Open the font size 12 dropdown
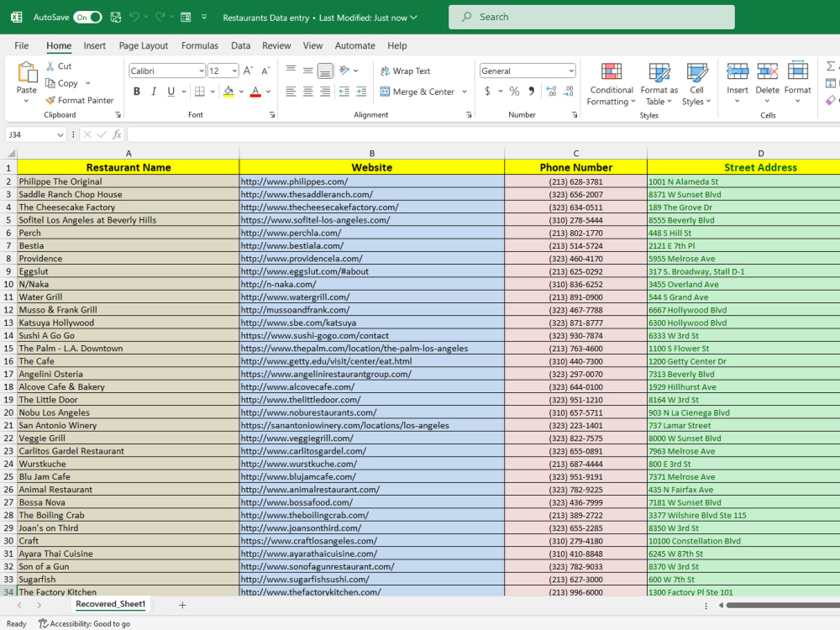 (234, 71)
